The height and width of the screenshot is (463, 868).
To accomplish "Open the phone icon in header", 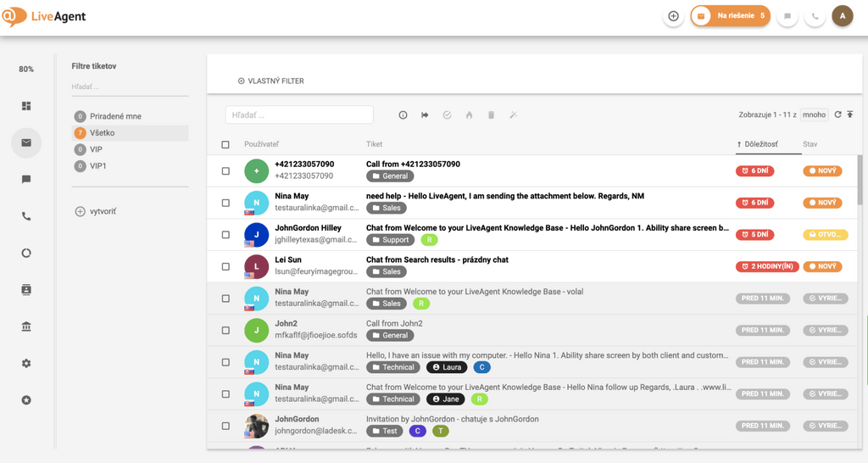I will pos(815,16).
